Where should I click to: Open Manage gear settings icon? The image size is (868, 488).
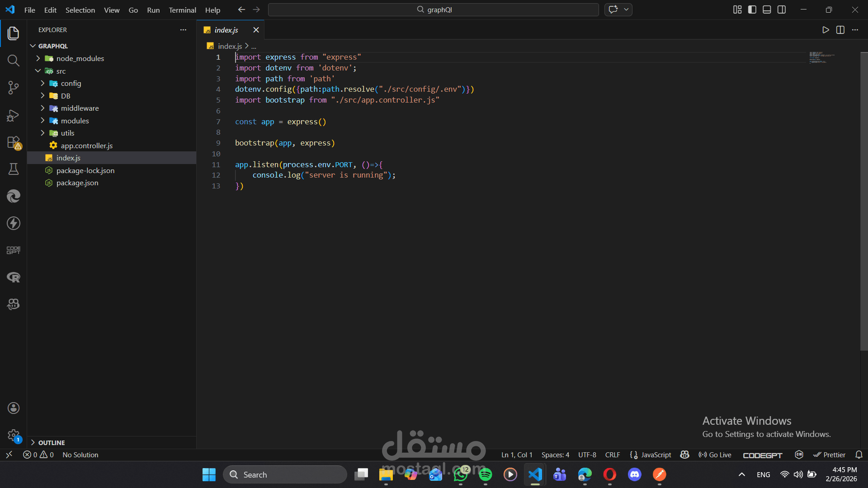(x=14, y=436)
